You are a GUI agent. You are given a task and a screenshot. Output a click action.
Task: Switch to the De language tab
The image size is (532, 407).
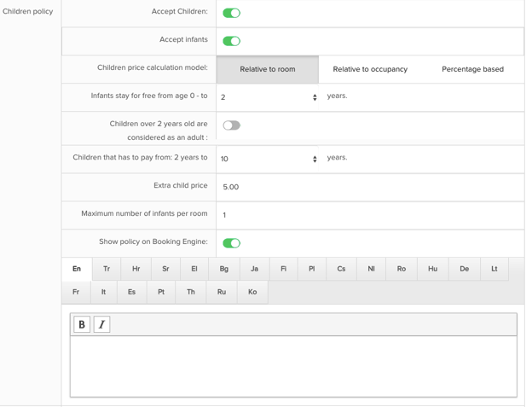[x=464, y=269]
